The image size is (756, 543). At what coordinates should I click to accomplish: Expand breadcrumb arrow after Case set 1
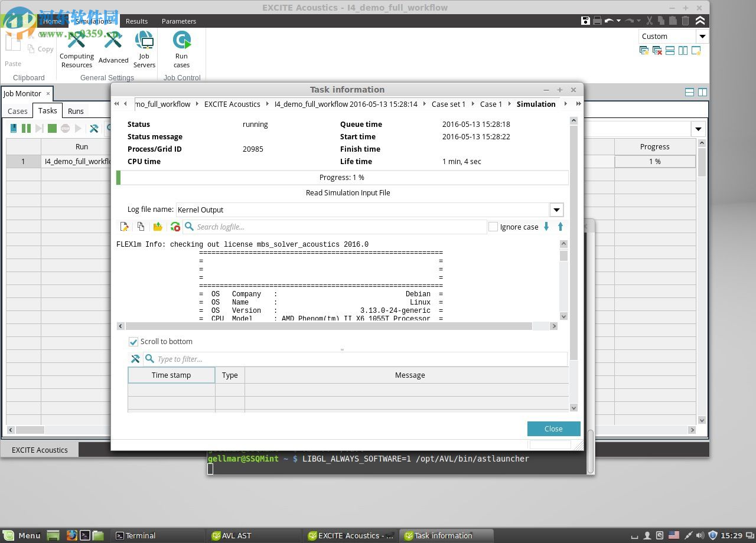pos(472,104)
